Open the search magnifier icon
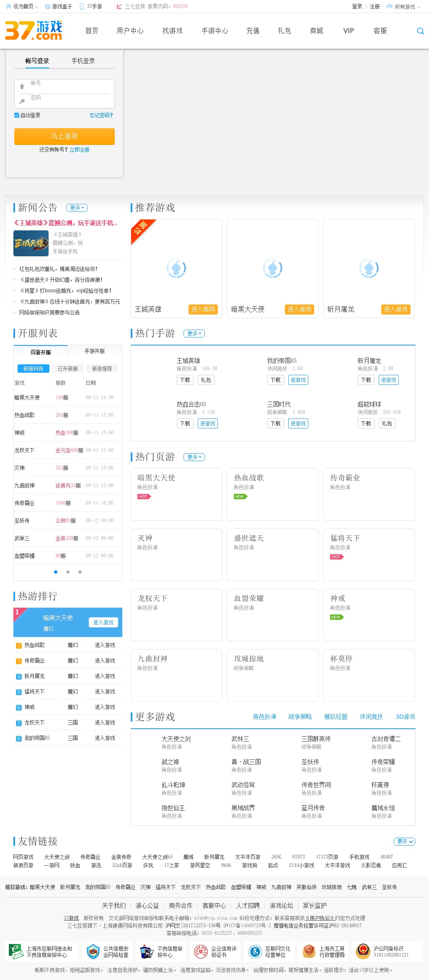 click(420, 31)
